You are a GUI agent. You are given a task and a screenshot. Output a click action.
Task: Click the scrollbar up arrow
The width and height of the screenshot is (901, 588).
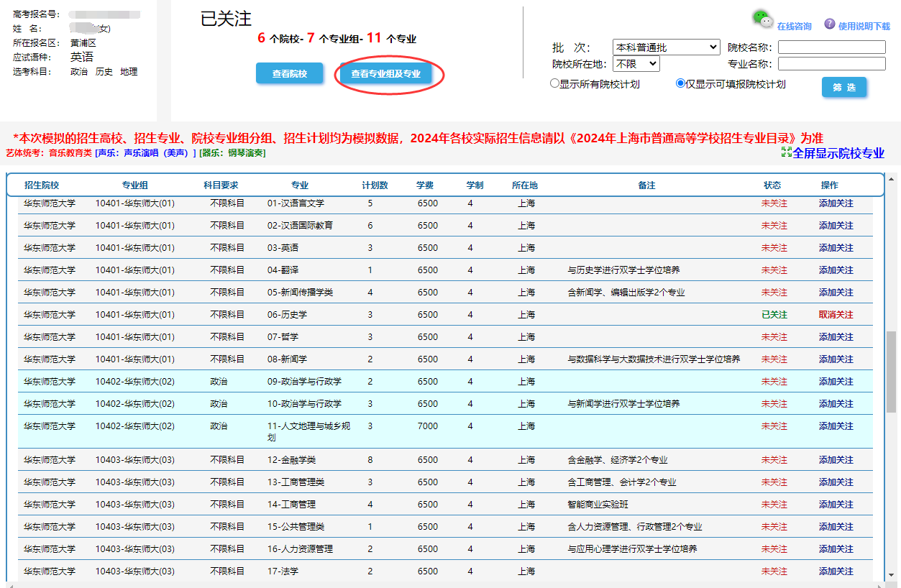(892, 178)
